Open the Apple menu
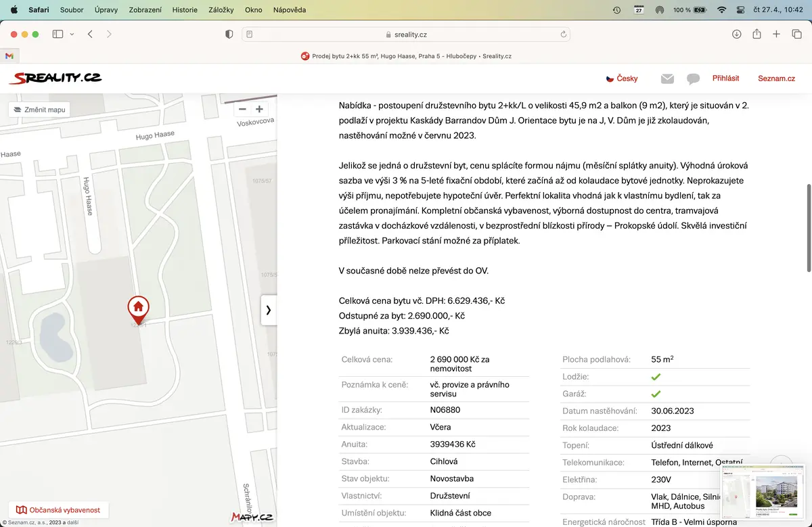Image resolution: width=812 pixels, height=527 pixels. tap(14, 10)
